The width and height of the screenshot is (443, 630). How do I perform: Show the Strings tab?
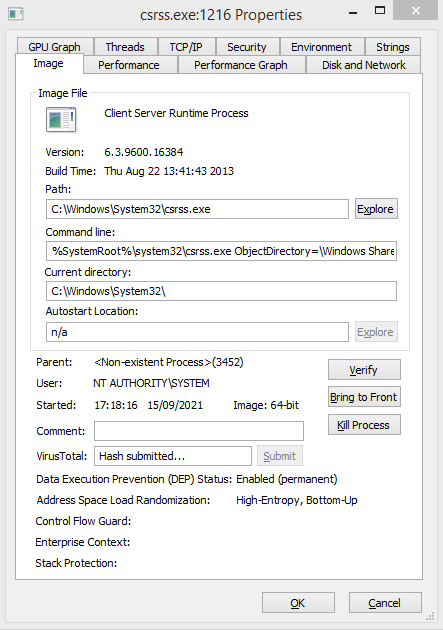[x=393, y=47]
